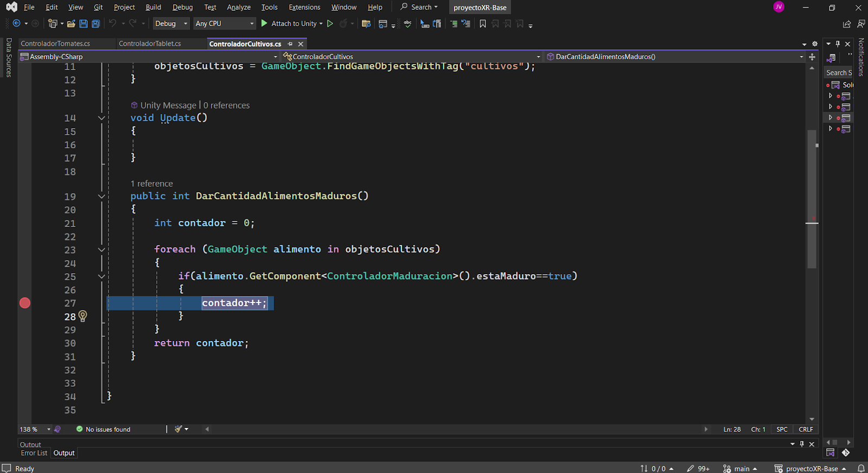The image size is (868, 473).
Task: Click the notifications bell in status bar
Action: (861, 468)
